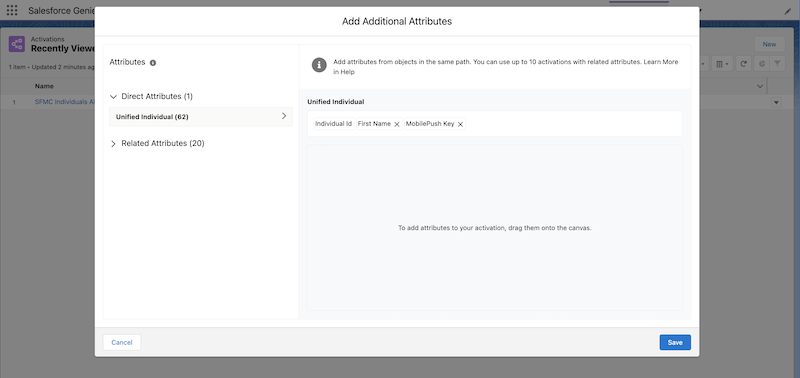Click the Unified Individual heading above the pills
Viewport: 800px width, 378px height.
(x=336, y=102)
